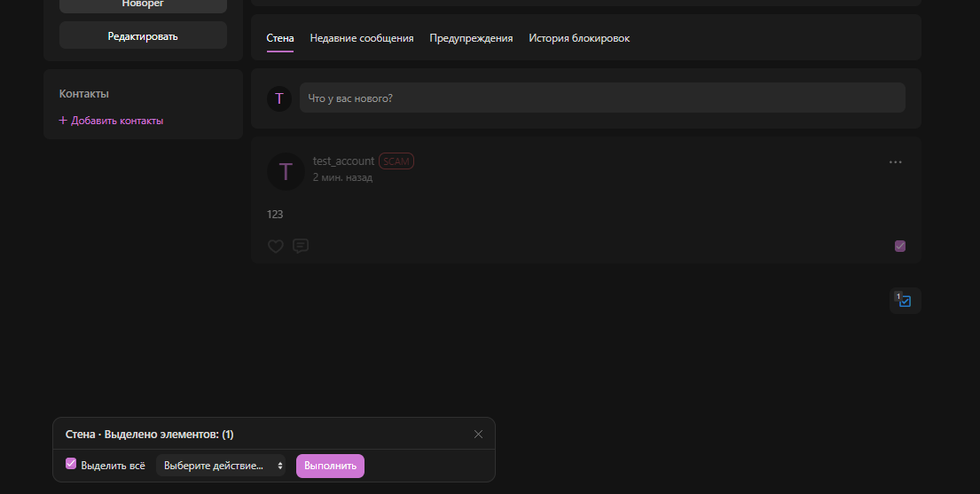The width and height of the screenshot is (980, 494).
Task: Click the '2 мин. назад' timestamp
Action: [x=342, y=177]
